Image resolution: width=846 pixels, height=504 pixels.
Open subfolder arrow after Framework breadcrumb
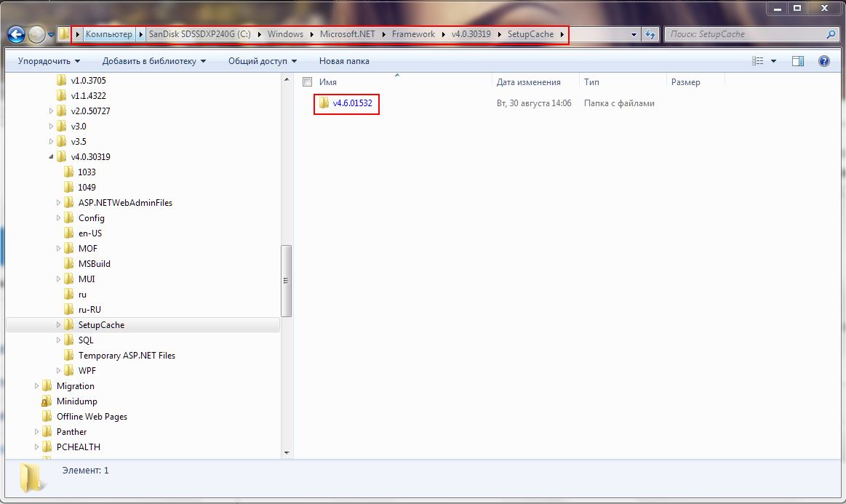[443, 34]
